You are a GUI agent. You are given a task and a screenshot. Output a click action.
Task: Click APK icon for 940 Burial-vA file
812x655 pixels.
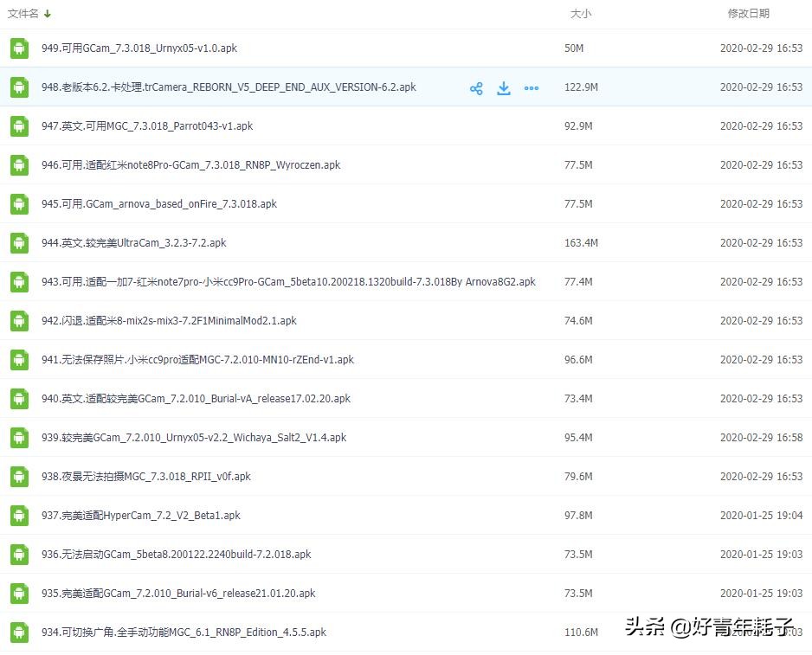pyautogui.click(x=20, y=399)
